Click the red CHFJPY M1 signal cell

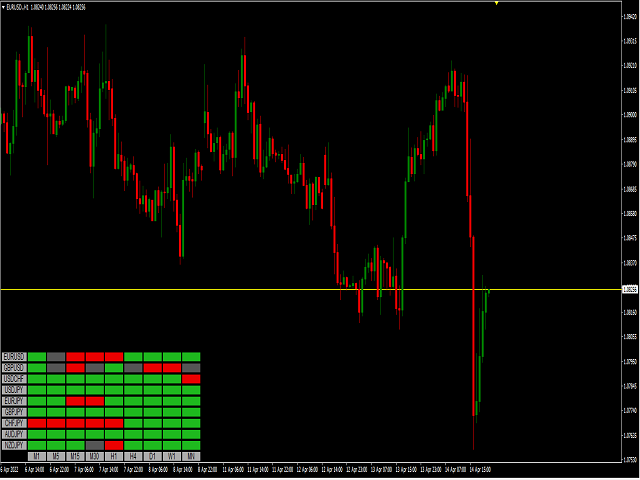37,423
